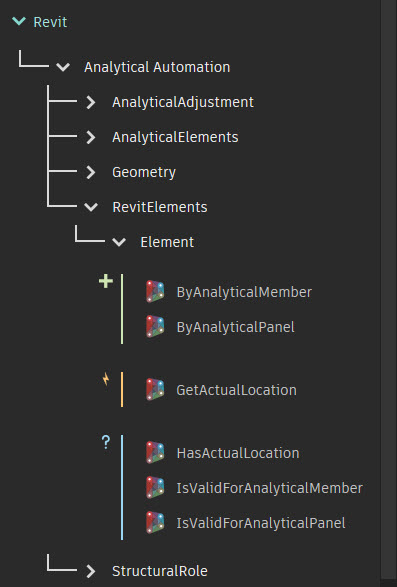Place the GetActualLocation node text
The height and width of the screenshot is (587, 397).
click(x=237, y=390)
